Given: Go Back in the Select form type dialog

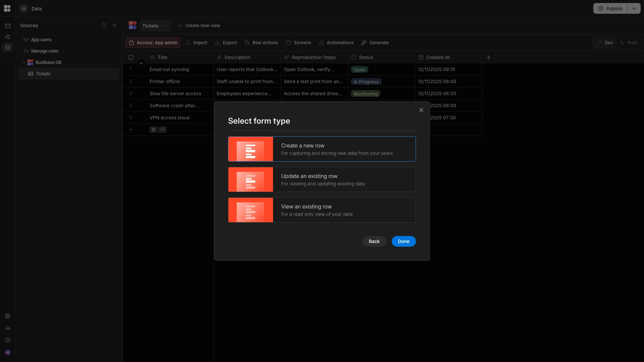Looking at the screenshot, I should tap(374, 241).
